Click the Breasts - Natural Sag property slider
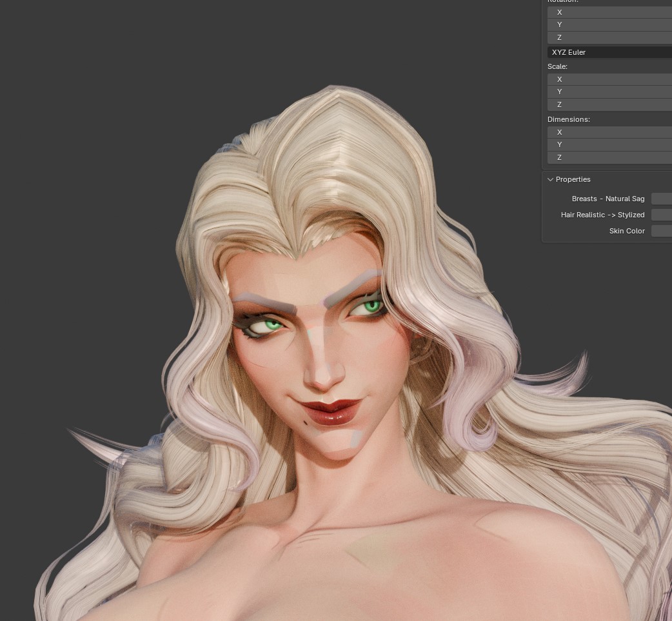Image resolution: width=672 pixels, height=621 pixels. (x=661, y=199)
